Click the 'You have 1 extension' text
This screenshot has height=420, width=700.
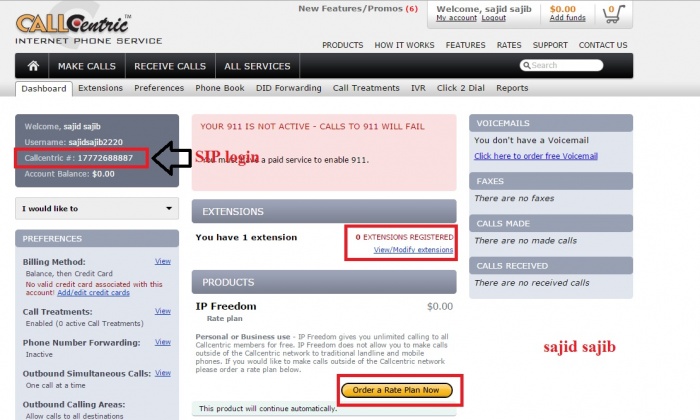[246, 237]
